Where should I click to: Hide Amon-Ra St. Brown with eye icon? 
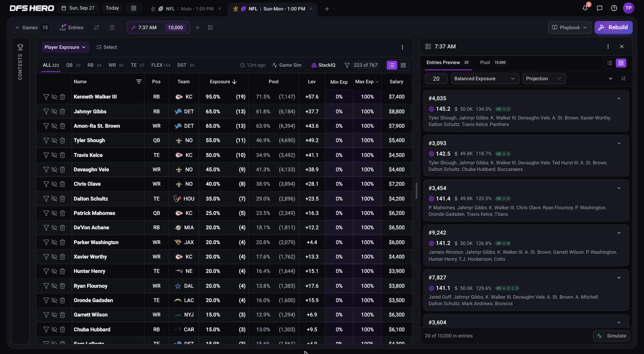(54, 126)
